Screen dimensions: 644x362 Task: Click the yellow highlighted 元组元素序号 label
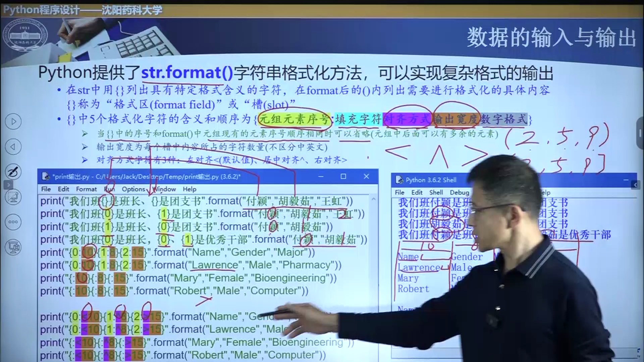[x=294, y=119]
